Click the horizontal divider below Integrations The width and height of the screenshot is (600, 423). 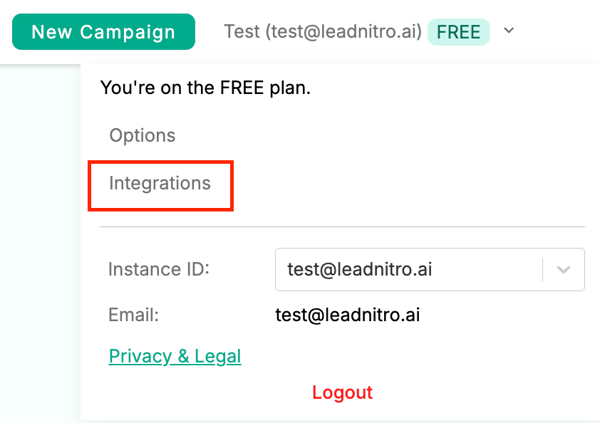[x=342, y=227]
